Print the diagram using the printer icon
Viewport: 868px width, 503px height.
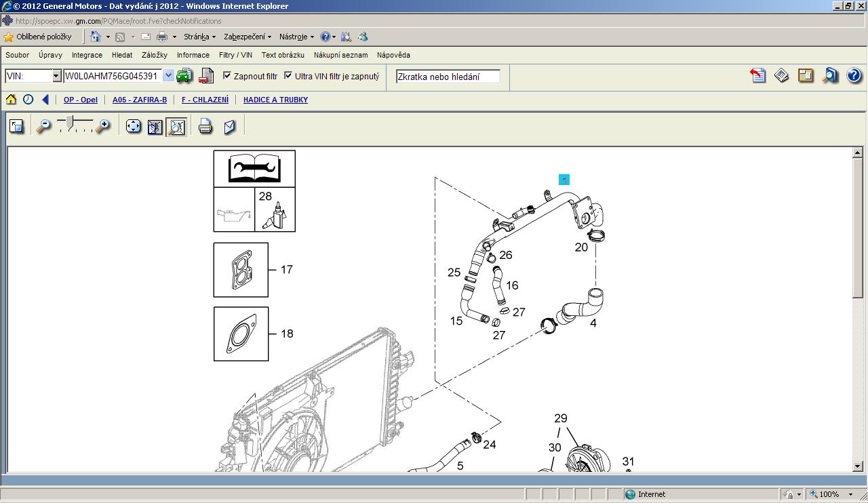coord(205,126)
